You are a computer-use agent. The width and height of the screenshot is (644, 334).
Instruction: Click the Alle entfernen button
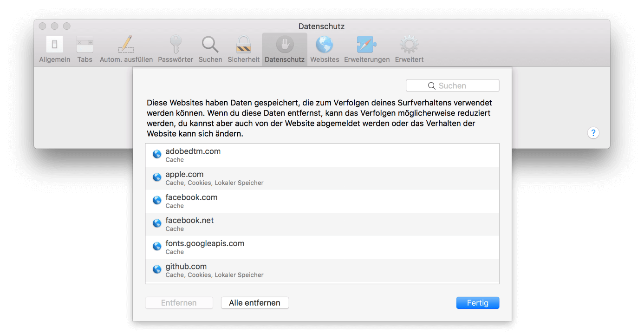tap(255, 303)
